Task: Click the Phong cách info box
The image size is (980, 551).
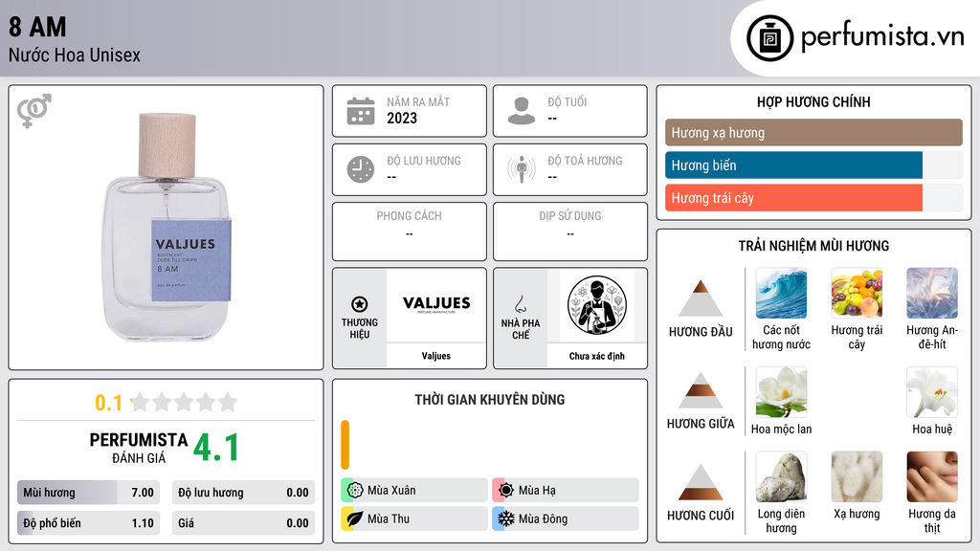Action: [410, 231]
